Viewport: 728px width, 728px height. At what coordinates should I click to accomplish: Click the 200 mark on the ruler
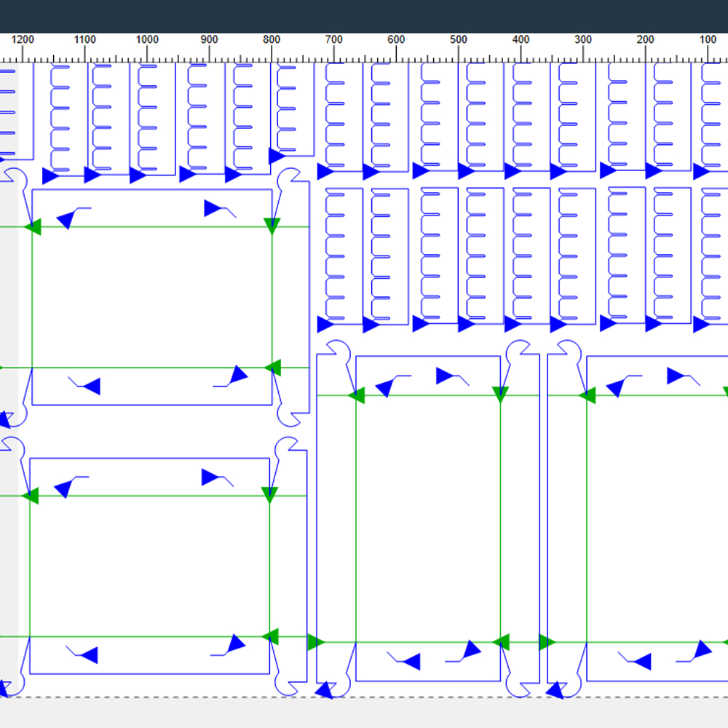point(645,39)
